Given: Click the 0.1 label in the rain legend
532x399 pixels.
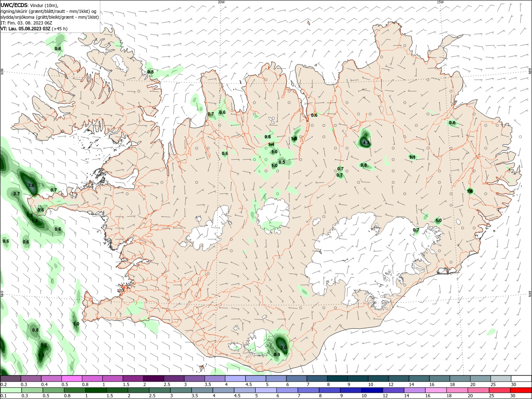Looking at the screenshot, I should click(x=3, y=396).
